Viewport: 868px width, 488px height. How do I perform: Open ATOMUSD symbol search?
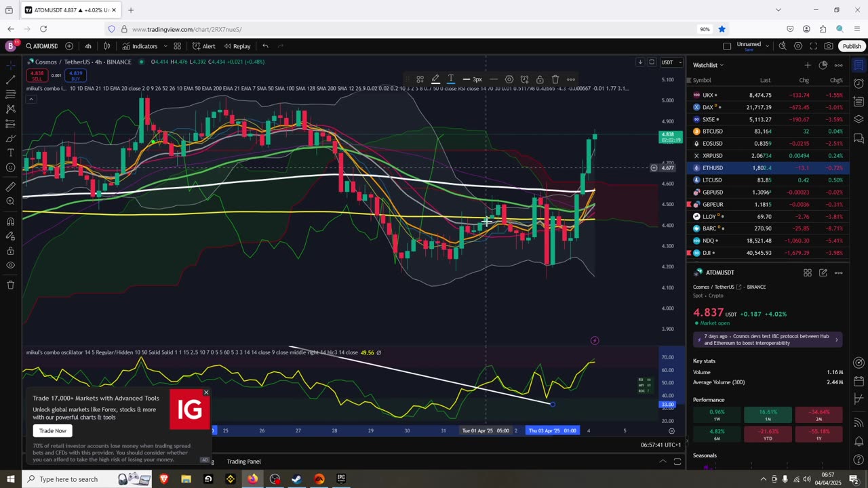(41, 46)
